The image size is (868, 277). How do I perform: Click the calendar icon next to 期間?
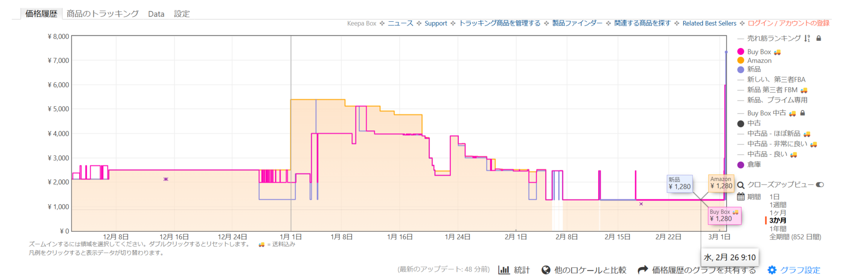point(741,196)
